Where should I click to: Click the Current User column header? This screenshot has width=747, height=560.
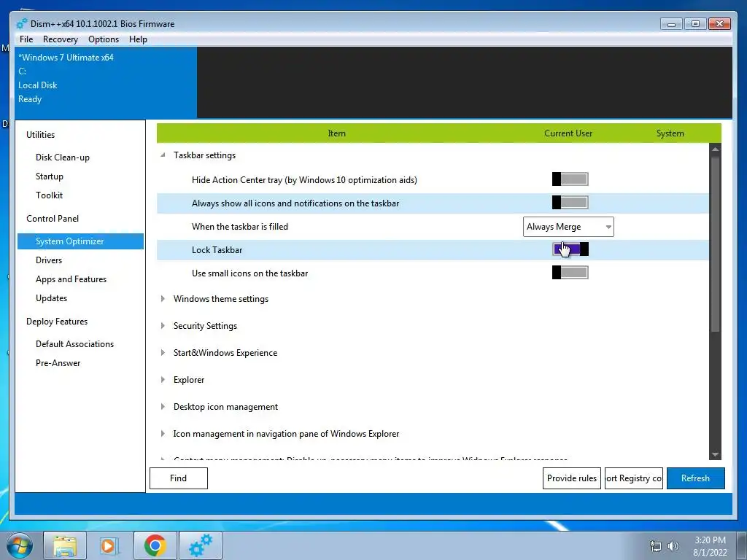click(x=568, y=133)
